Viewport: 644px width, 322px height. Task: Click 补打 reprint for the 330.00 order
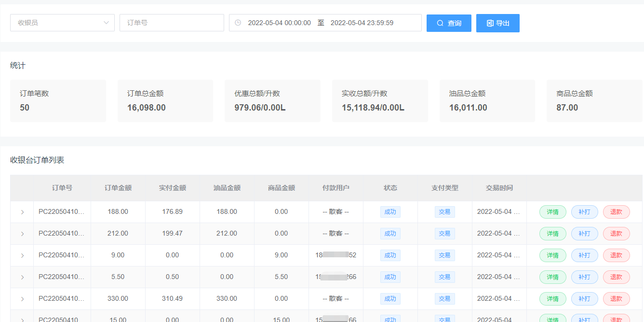pyautogui.click(x=585, y=299)
